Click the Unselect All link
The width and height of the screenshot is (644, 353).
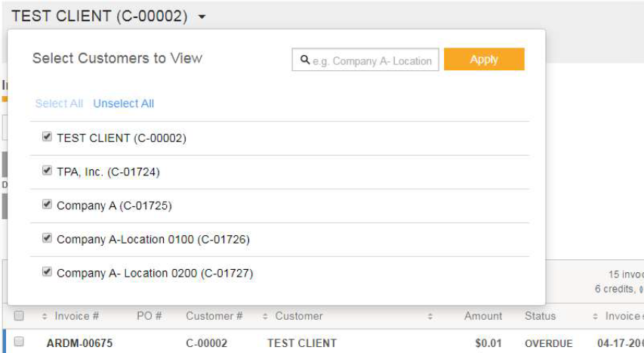[123, 104]
